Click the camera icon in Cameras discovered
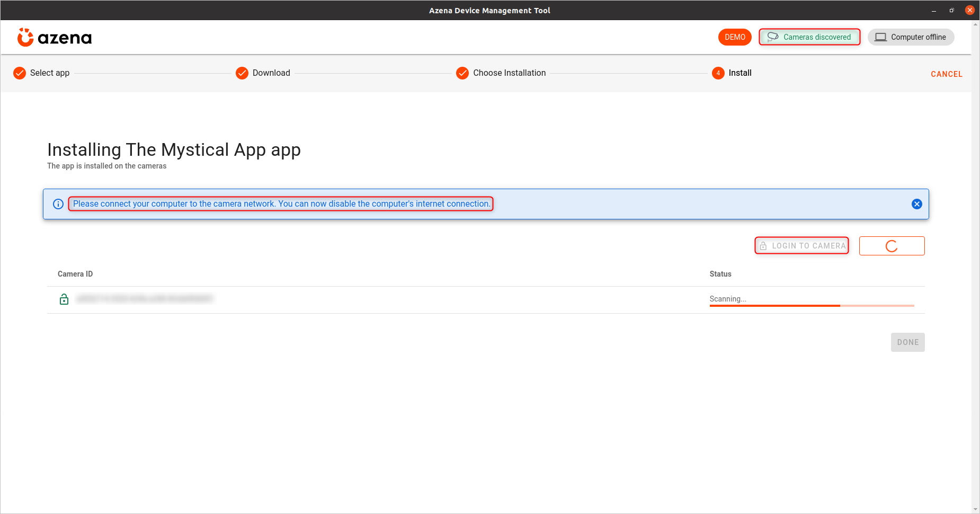The height and width of the screenshot is (514, 980). coord(773,37)
